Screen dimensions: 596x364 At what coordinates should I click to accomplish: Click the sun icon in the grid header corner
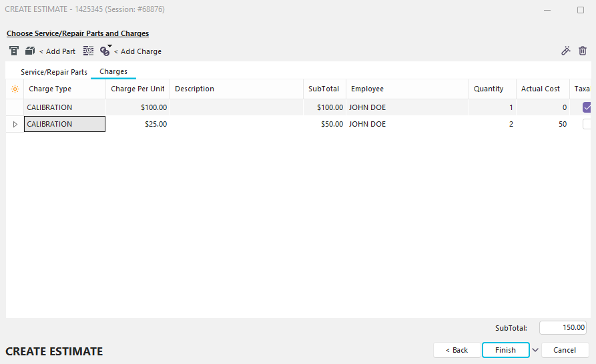[15, 89]
